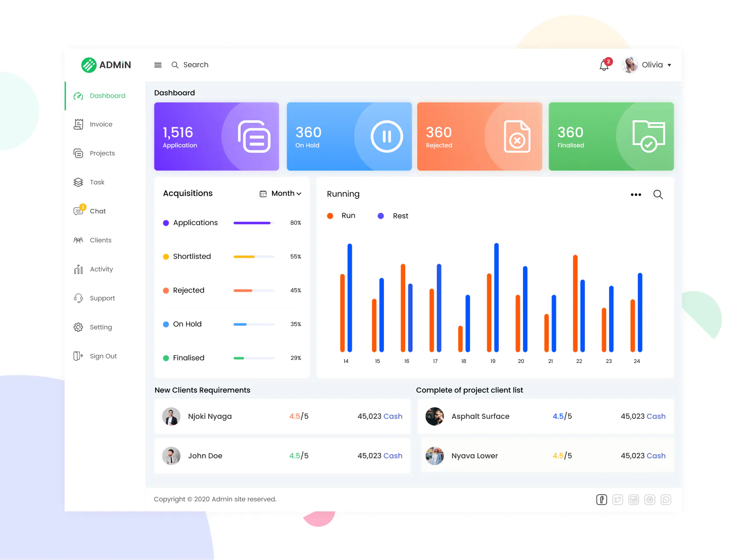
Task: Toggle the Run legend item
Action: click(x=341, y=216)
